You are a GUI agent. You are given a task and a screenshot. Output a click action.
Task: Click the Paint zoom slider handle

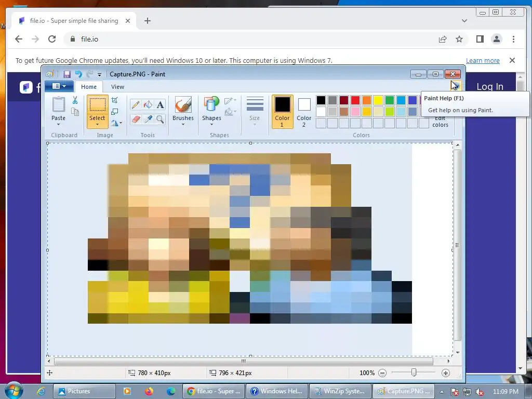coord(414,373)
